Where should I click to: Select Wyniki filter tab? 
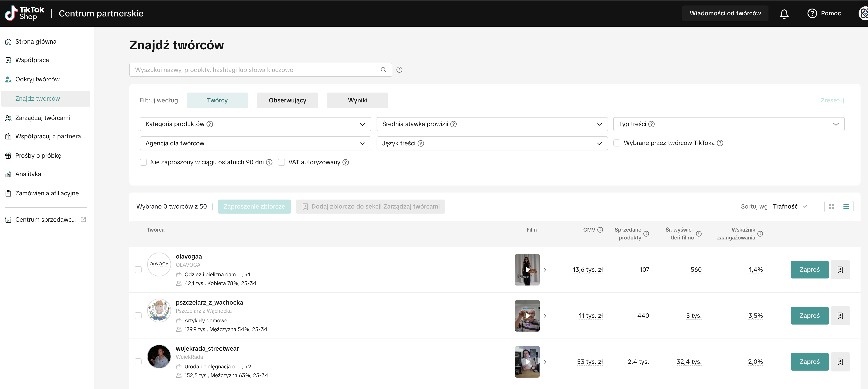tap(358, 100)
